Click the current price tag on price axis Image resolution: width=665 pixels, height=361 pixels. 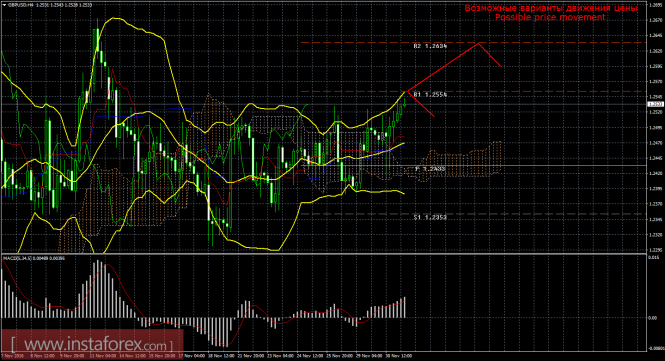point(655,104)
